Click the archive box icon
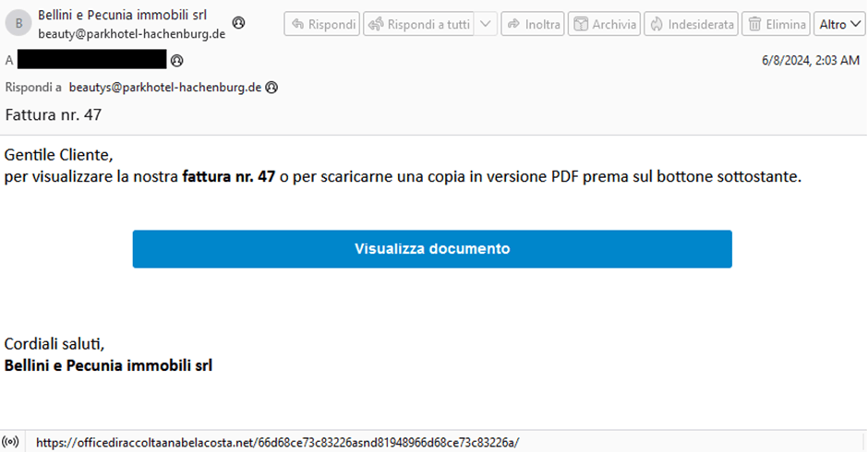This screenshot has height=452, width=868. [x=581, y=24]
